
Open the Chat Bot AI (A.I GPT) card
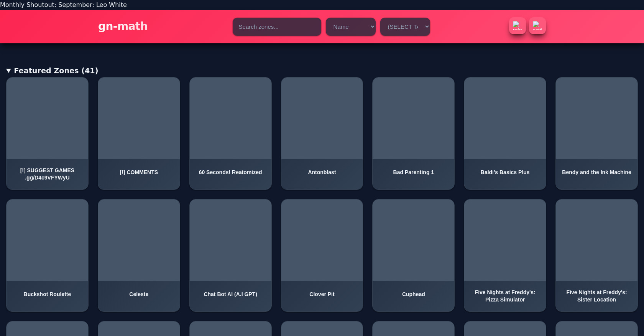(x=230, y=255)
